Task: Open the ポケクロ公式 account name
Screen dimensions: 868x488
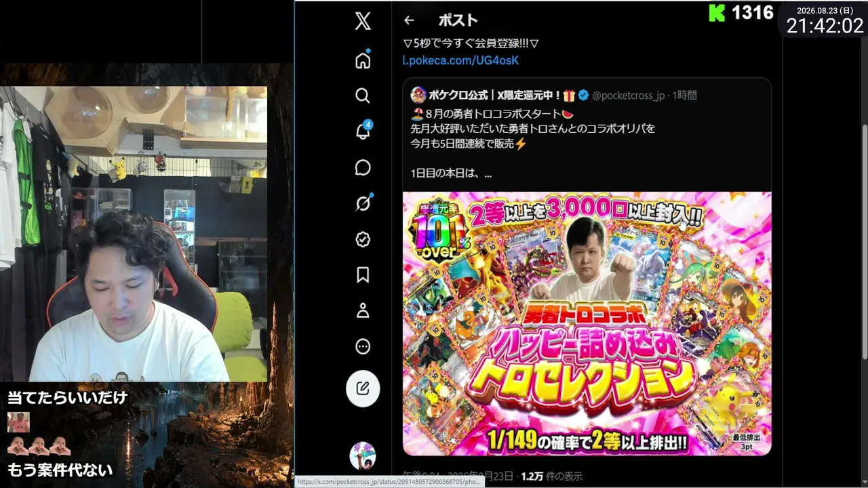Action: [x=501, y=96]
